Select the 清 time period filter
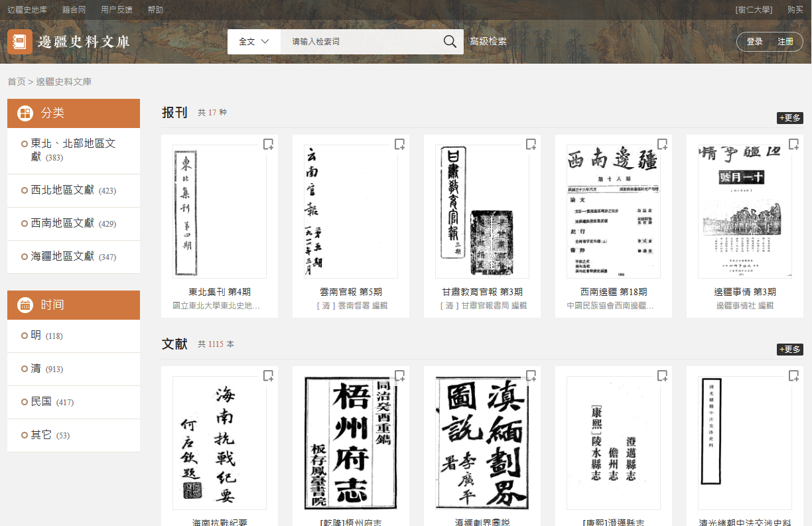 [36, 369]
